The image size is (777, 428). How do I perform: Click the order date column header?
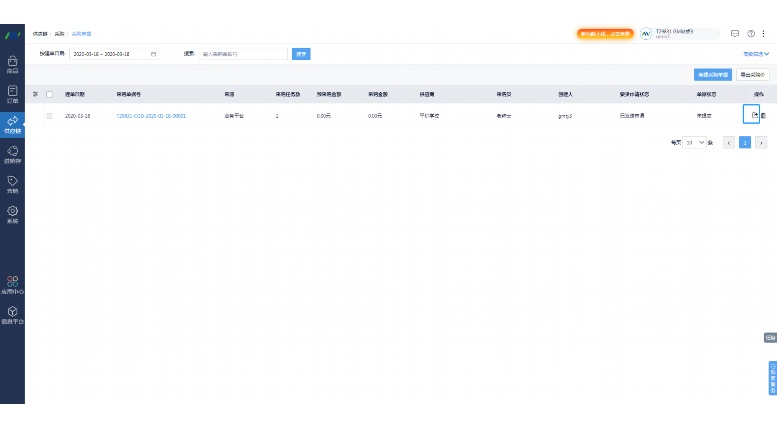click(x=75, y=94)
